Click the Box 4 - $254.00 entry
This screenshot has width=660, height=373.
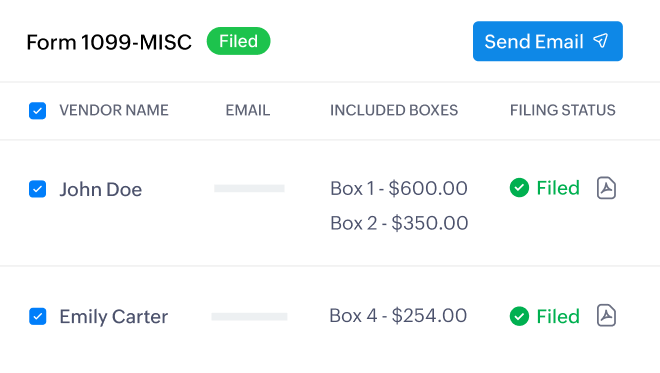(x=398, y=315)
